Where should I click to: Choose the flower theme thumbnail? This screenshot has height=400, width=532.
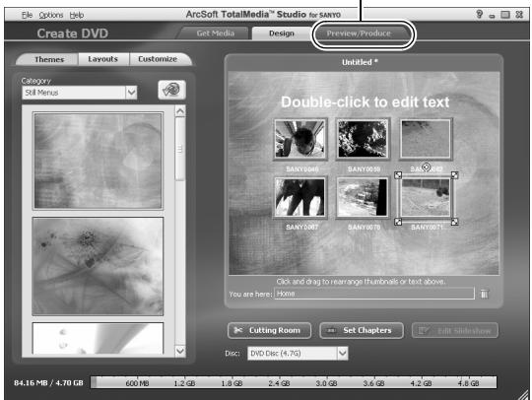pos(98,266)
